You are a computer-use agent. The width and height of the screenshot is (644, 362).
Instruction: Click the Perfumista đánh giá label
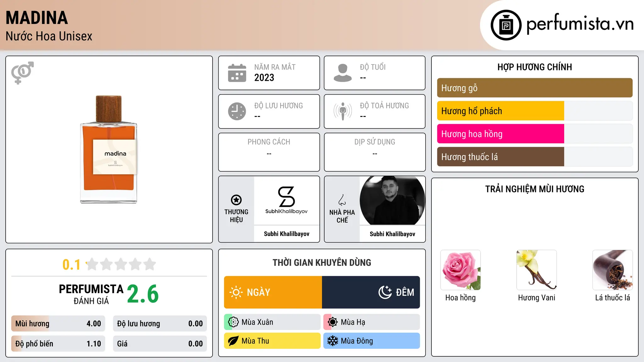(91, 294)
